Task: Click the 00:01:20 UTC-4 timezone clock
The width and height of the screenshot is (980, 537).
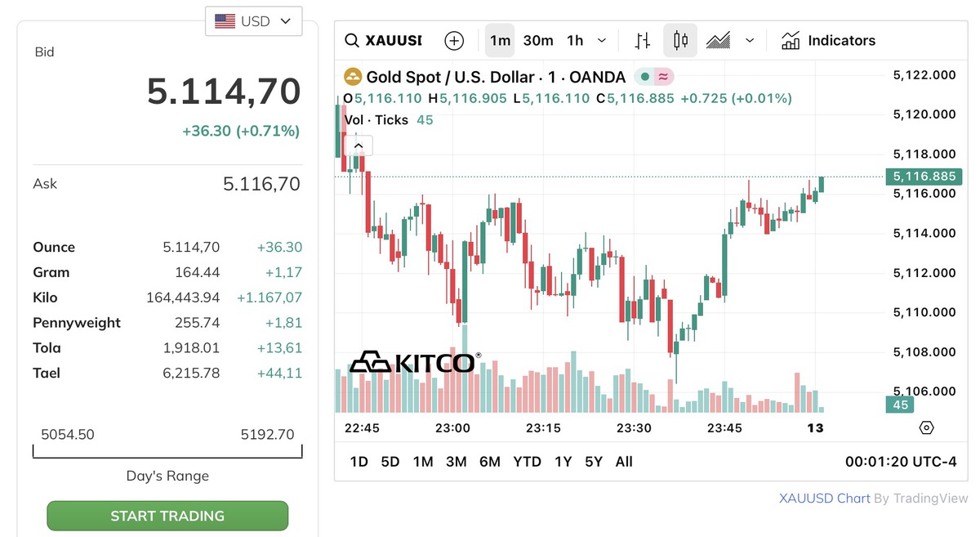Action: [900, 462]
